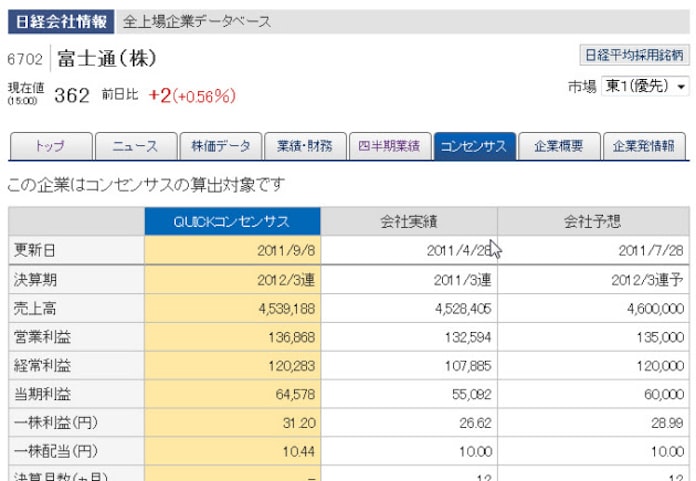This screenshot has width=696, height=481.
Task: Click the forecast net profit 60,000
Action: coord(664,394)
